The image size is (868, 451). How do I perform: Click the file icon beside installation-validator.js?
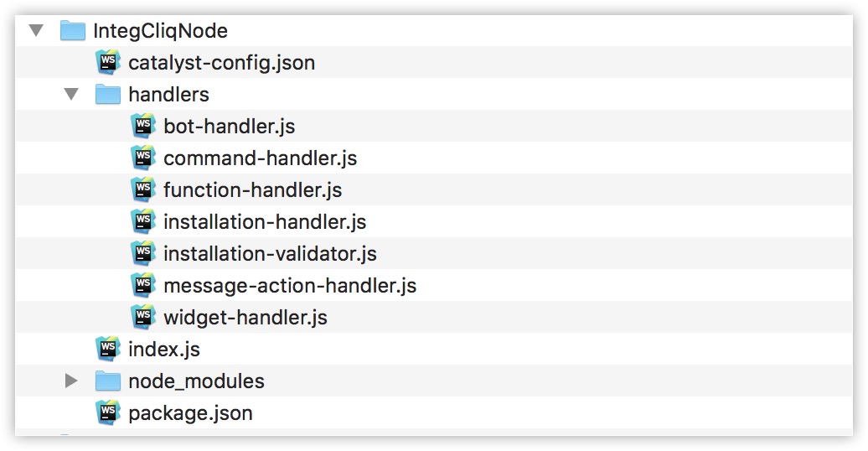tap(143, 252)
